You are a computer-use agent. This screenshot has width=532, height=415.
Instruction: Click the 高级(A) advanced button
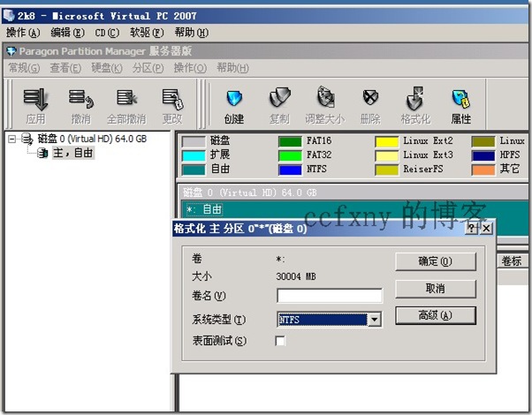click(436, 315)
